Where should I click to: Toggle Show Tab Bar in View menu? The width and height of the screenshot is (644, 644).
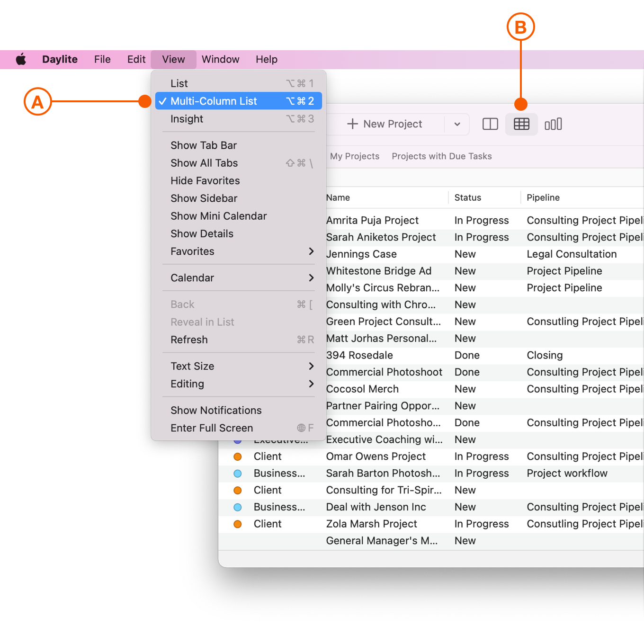pos(204,145)
